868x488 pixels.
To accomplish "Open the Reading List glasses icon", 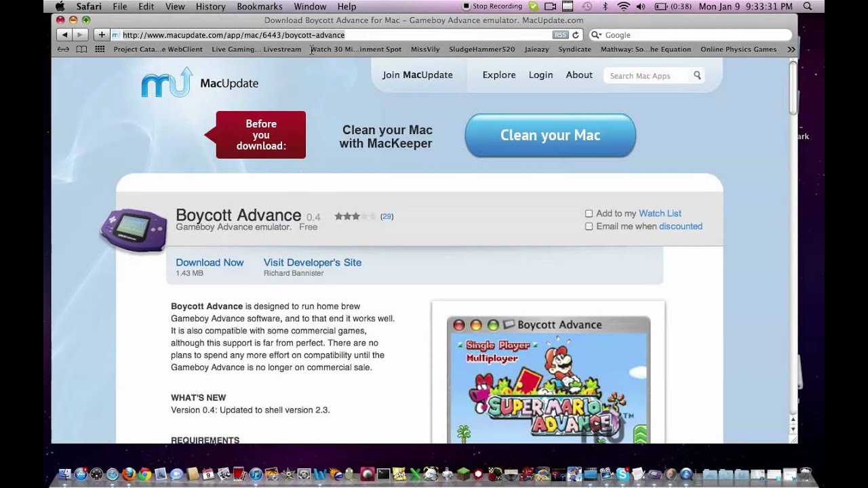I will pyautogui.click(x=63, y=49).
